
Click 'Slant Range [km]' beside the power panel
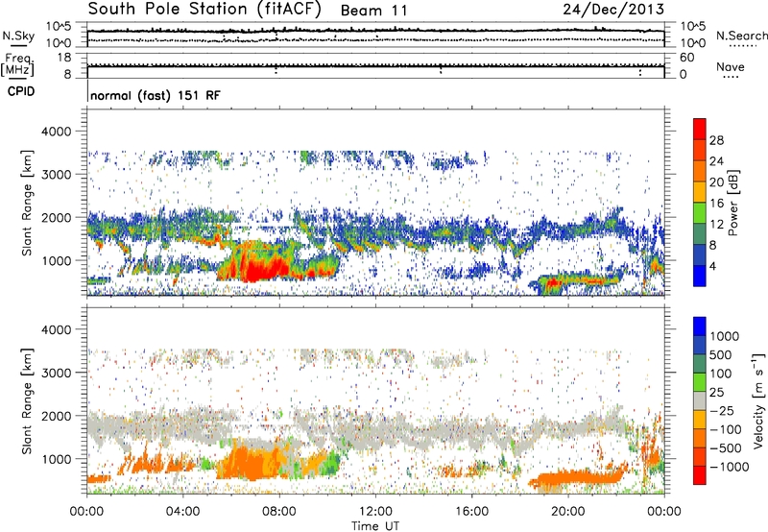pyautogui.click(x=27, y=203)
